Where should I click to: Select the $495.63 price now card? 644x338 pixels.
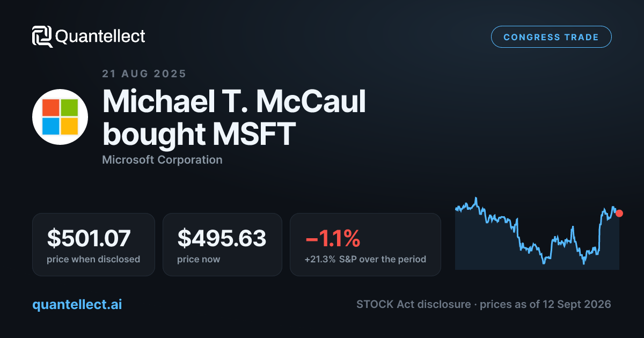pyautogui.click(x=222, y=245)
